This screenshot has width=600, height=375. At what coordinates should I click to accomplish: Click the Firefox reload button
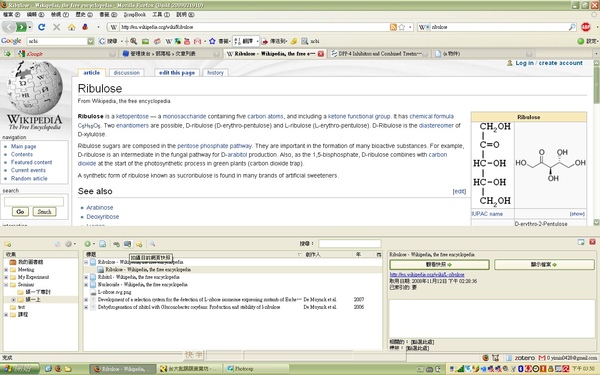tap(41, 27)
